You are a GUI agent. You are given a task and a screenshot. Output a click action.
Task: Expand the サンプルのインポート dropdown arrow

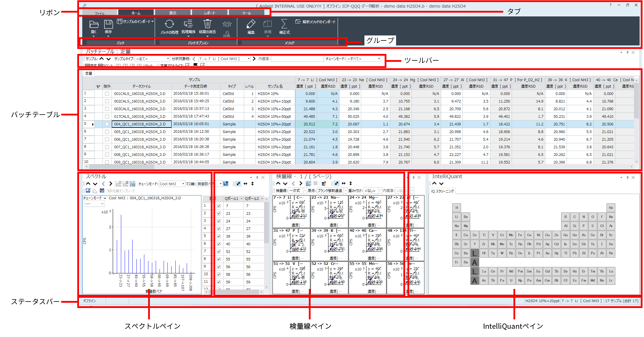pyautogui.click(x=153, y=21)
